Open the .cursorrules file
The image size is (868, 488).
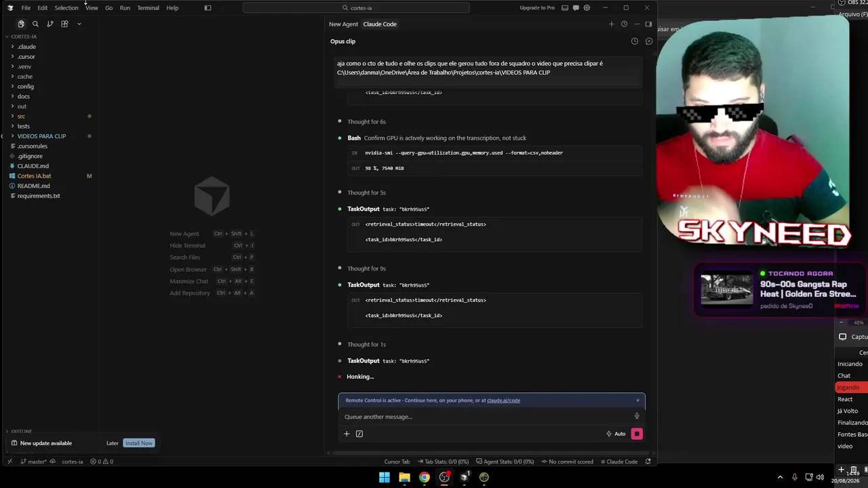(32, 146)
